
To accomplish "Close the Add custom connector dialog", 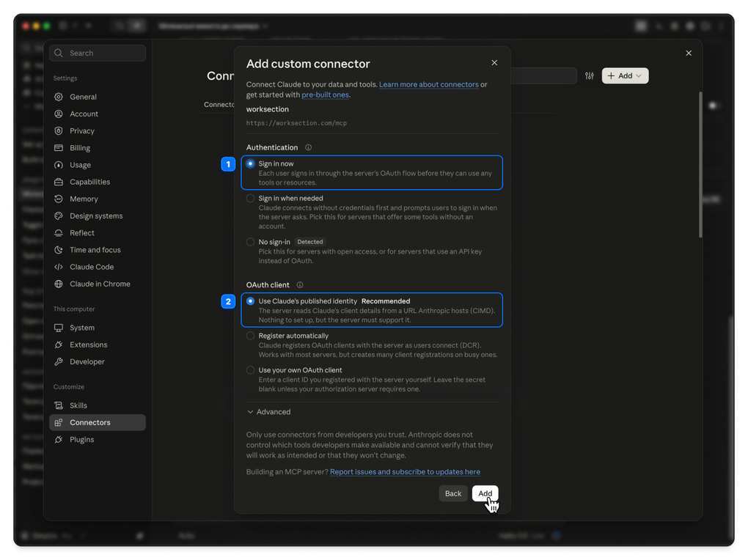I will pos(494,63).
